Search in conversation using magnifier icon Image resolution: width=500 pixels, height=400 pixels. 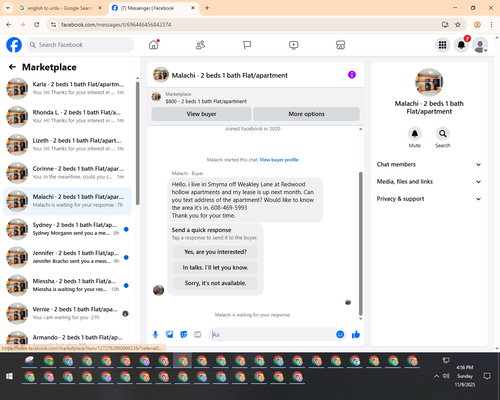click(x=443, y=134)
